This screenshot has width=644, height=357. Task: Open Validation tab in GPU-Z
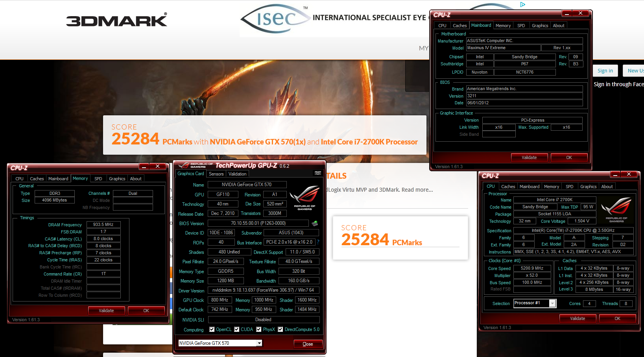tap(238, 174)
